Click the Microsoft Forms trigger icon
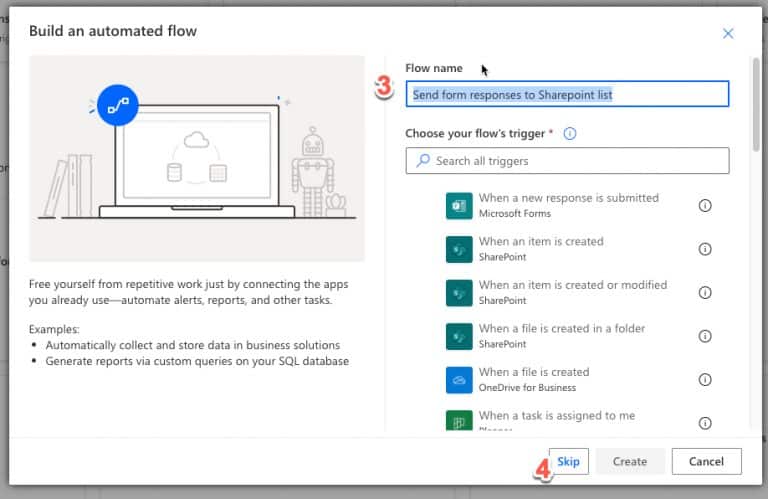Screen dimensions: 768x499 459,205
